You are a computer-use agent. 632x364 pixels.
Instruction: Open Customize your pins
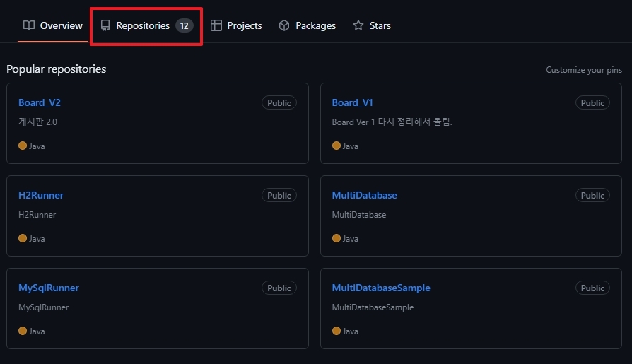(x=584, y=70)
